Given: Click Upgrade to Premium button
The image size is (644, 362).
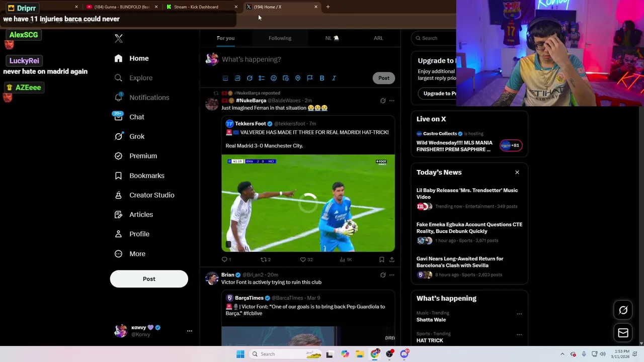Looking at the screenshot, I should point(437,94).
